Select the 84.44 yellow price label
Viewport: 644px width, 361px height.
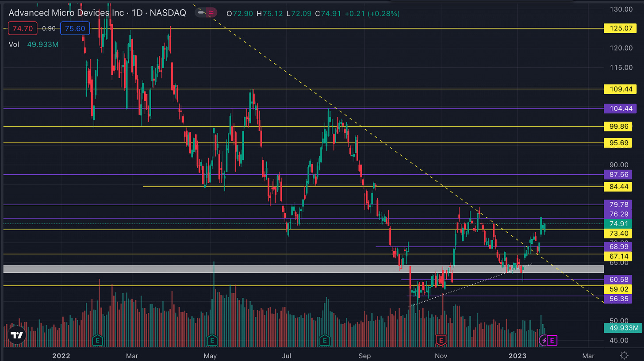(x=618, y=187)
